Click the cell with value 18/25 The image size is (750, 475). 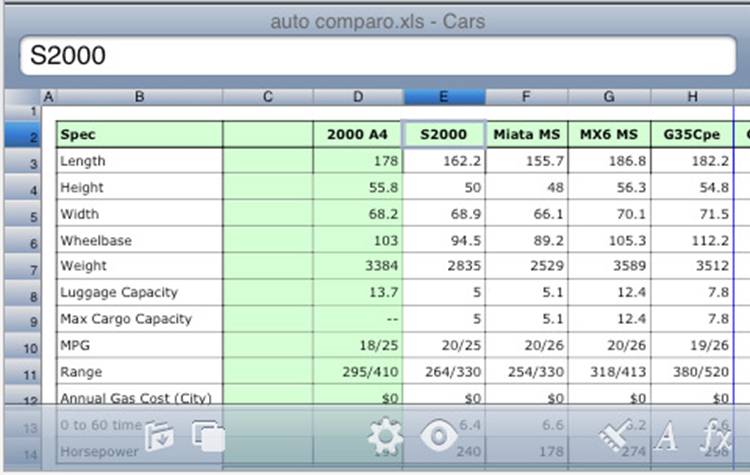[358, 345]
